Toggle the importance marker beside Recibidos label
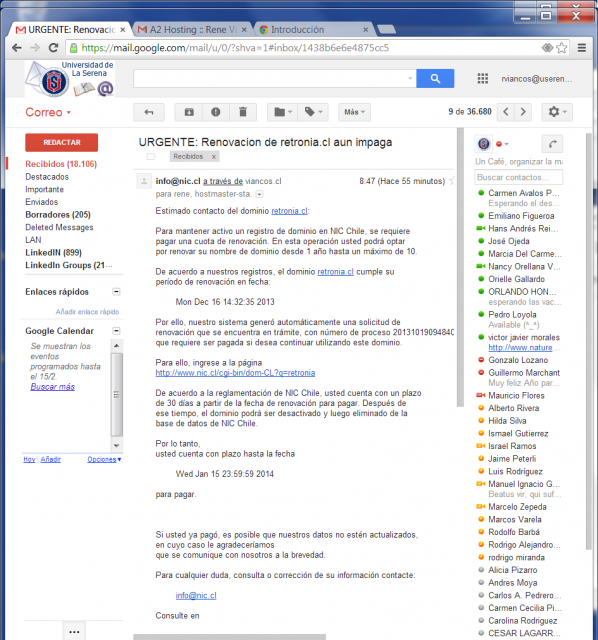Viewport: 598px width, 640px height. tap(151, 156)
